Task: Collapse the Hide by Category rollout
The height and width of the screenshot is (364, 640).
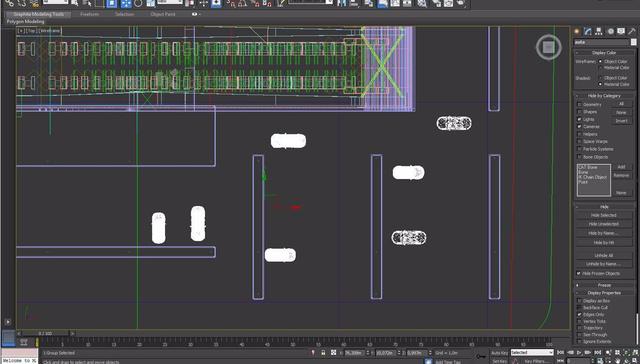Action: tap(604, 96)
